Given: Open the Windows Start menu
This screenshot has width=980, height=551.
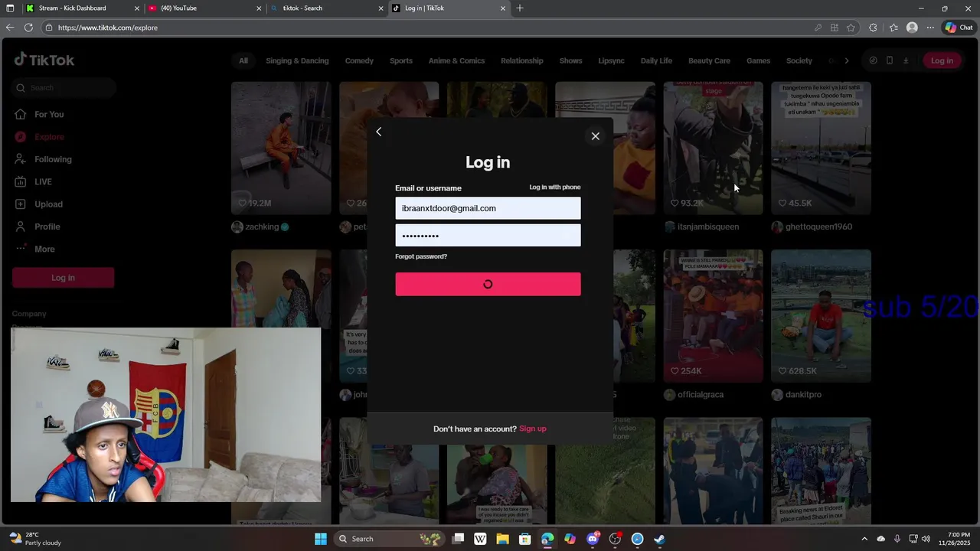Looking at the screenshot, I should (x=321, y=539).
